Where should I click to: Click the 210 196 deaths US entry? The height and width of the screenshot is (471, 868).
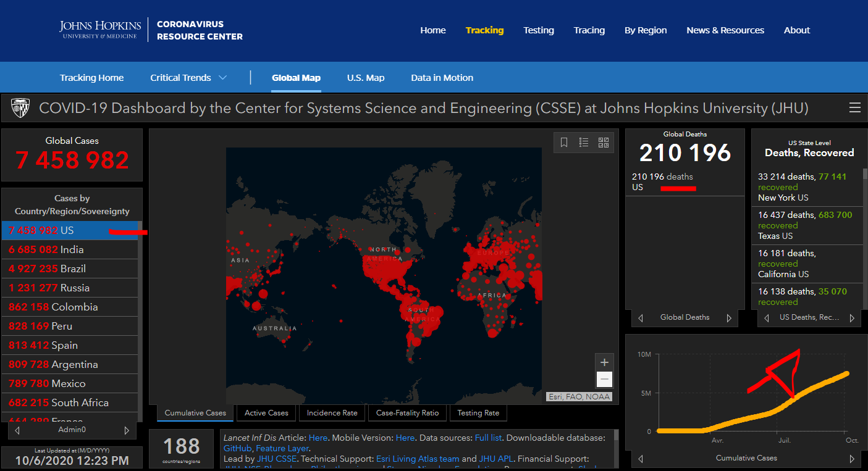pyautogui.click(x=685, y=181)
